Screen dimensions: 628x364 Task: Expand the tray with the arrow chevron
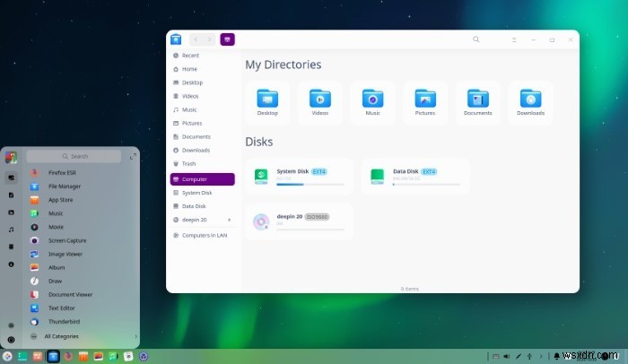541,357
